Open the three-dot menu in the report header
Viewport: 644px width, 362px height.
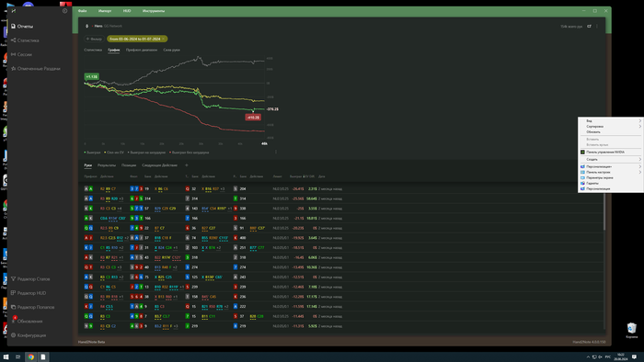(x=597, y=27)
